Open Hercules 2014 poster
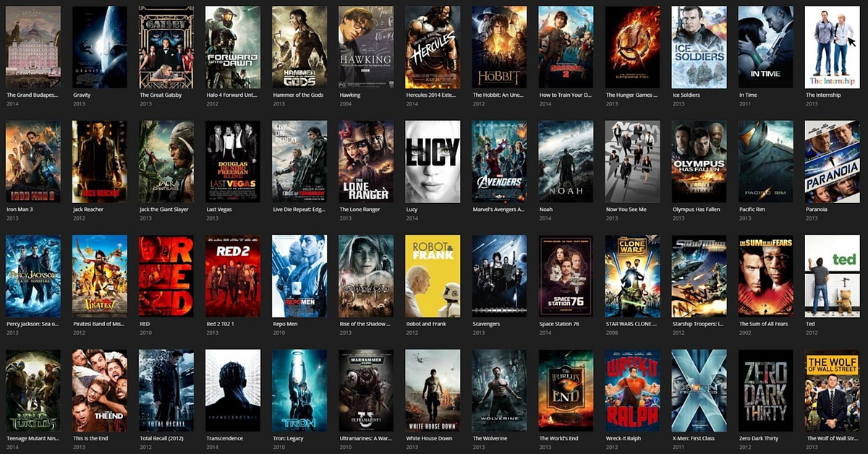The height and width of the screenshot is (454, 868). pos(433,47)
